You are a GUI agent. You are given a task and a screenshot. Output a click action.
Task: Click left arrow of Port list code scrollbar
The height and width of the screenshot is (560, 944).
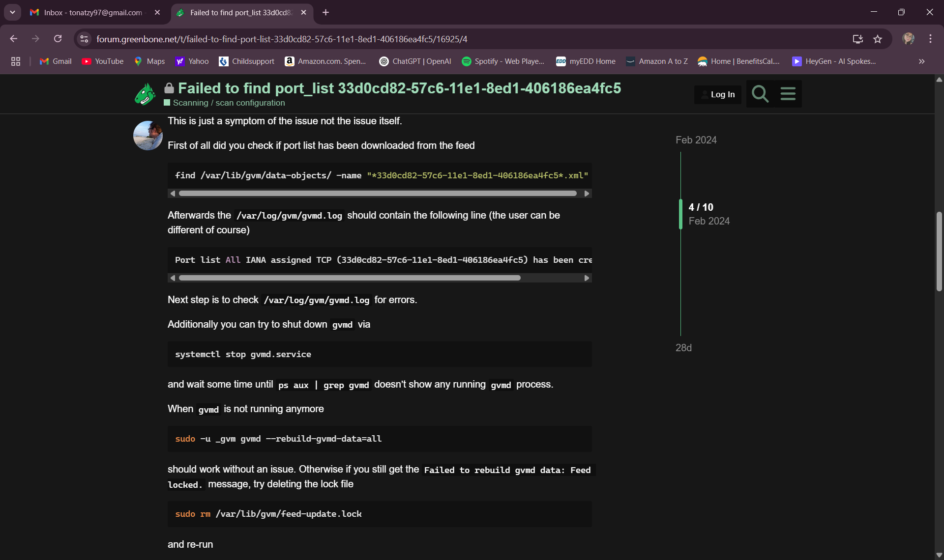pyautogui.click(x=173, y=278)
